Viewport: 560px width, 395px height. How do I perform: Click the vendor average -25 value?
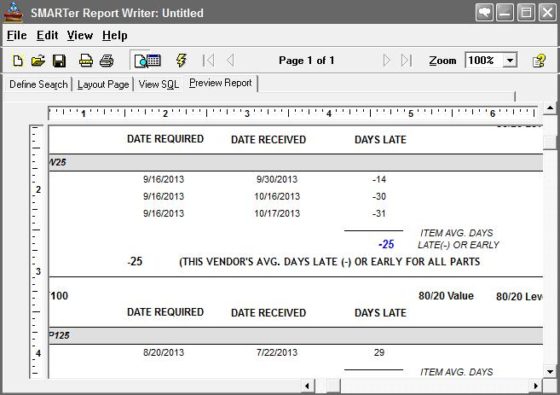(135, 261)
